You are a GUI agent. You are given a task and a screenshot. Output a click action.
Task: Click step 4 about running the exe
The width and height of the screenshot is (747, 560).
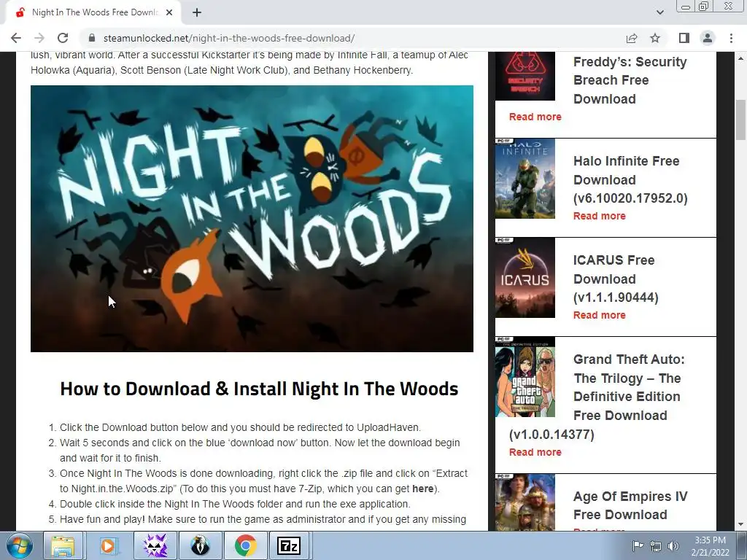(234, 504)
